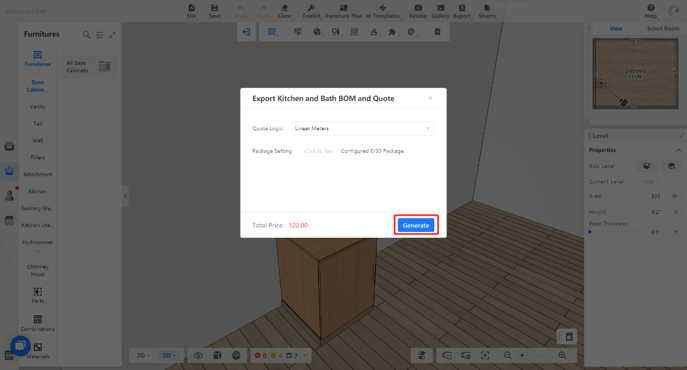This screenshot has width=687, height=370.
Task: Switch to the View tab in the minimap panel
Action: pos(616,28)
